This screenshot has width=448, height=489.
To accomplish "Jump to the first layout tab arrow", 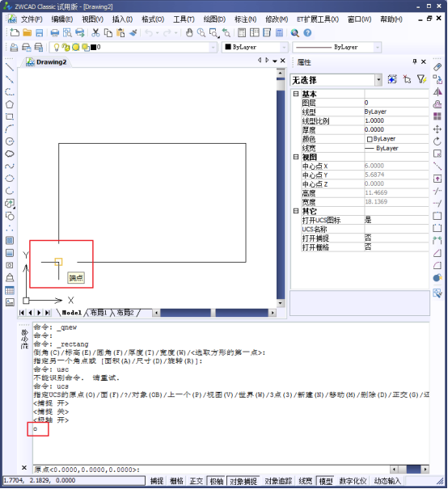I will pyautogui.click(x=22, y=313).
